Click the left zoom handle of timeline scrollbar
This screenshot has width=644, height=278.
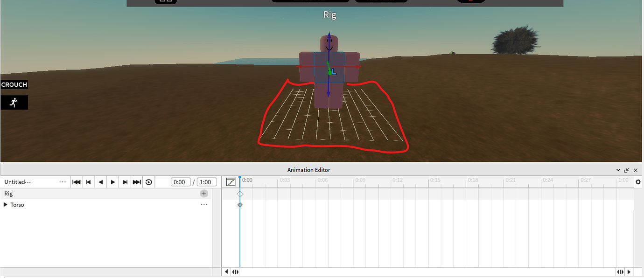pos(235,272)
